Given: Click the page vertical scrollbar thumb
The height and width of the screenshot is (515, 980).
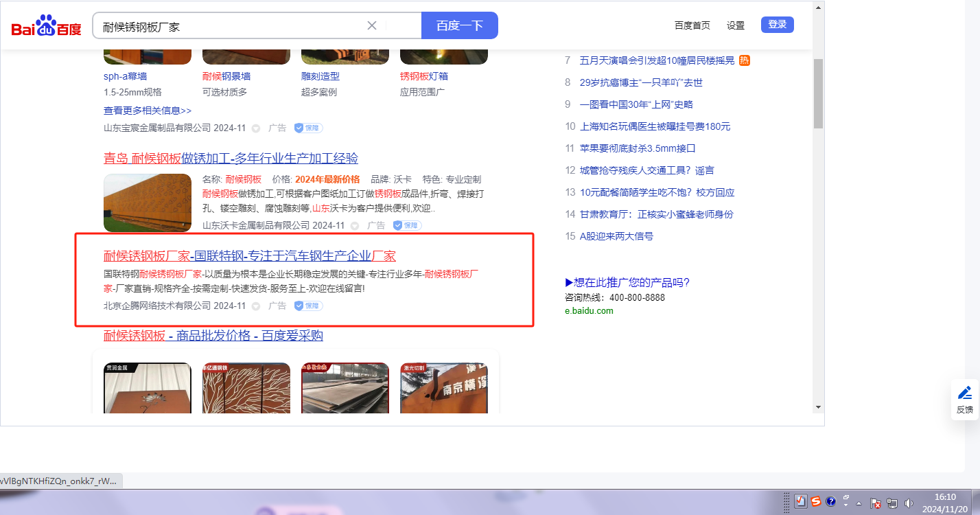Looking at the screenshot, I should click(818, 93).
